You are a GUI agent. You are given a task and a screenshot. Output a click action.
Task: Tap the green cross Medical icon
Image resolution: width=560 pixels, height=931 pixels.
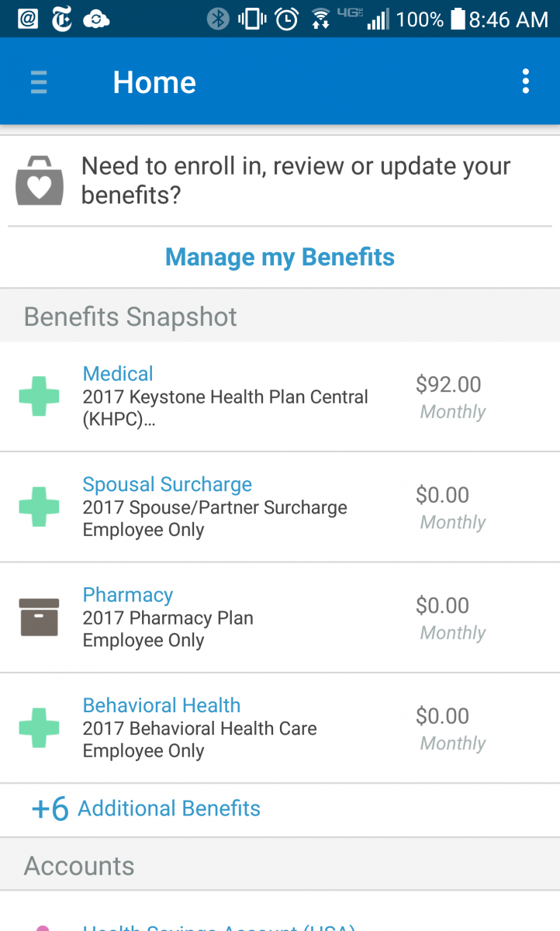coord(39,396)
